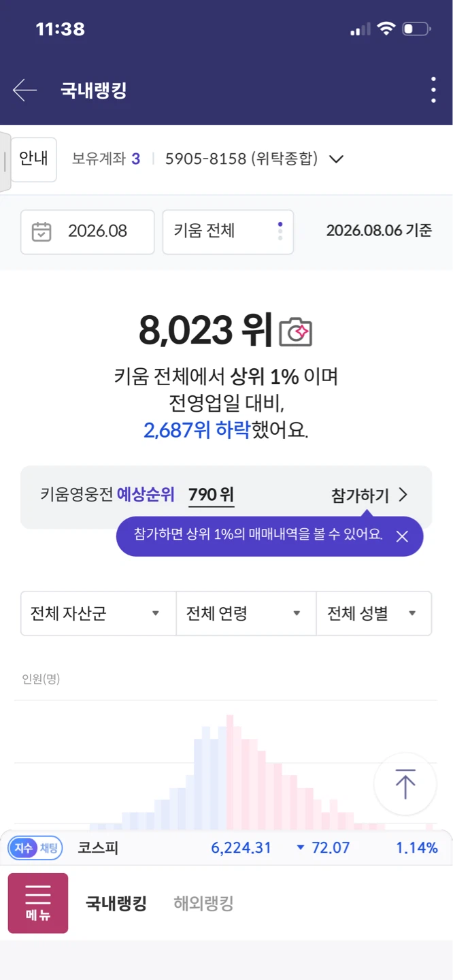The image size is (453, 980).
Task: Click the calendar icon in date field
Action: 41,231
